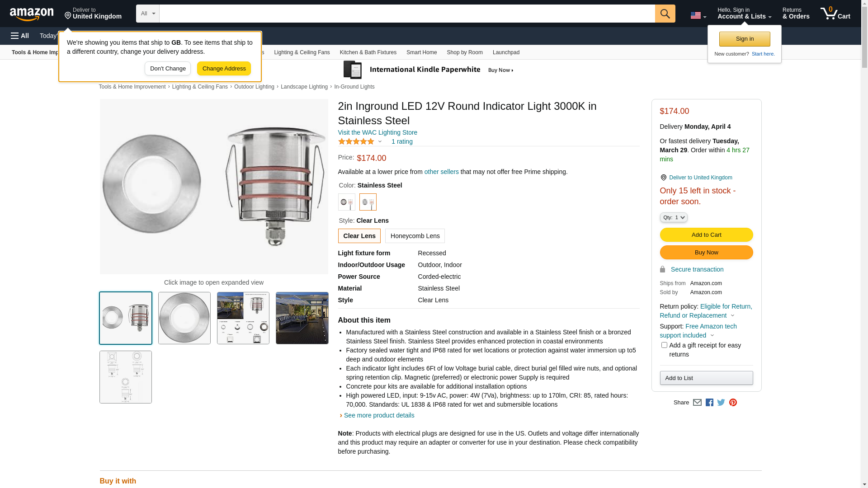Screen dimensions: 868x488
Task: Click the Add to Cart button
Action: coord(706,235)
